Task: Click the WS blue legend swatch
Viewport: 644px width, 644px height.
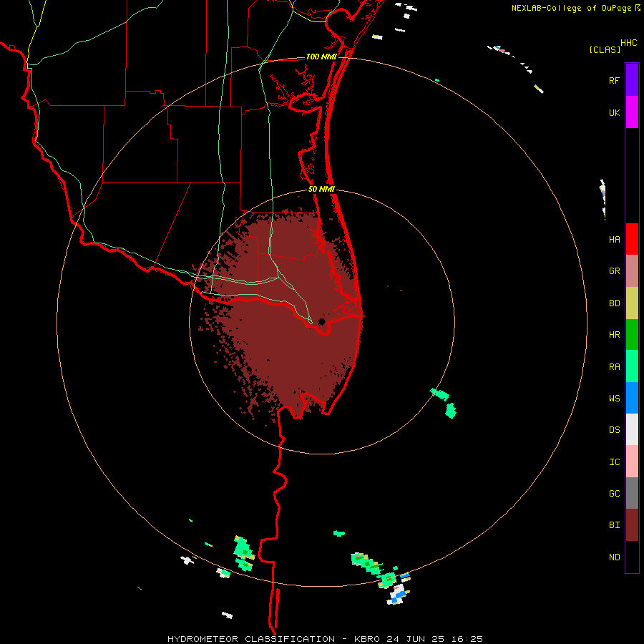Action: coord(632,398)
